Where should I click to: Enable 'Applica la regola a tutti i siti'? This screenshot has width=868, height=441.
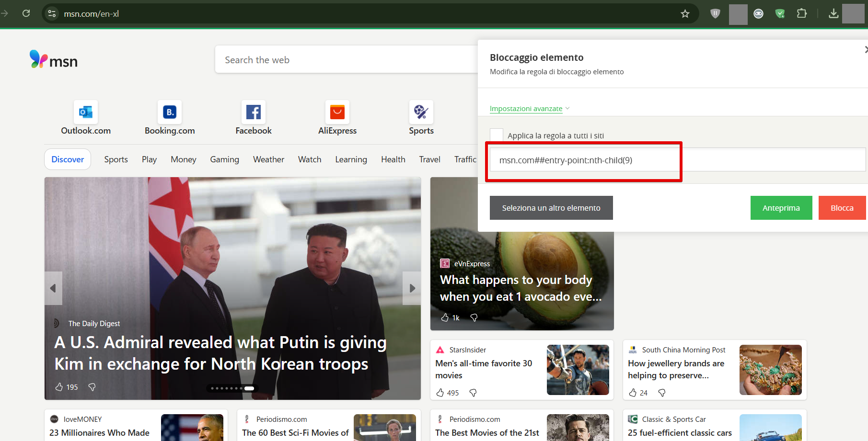497,135
